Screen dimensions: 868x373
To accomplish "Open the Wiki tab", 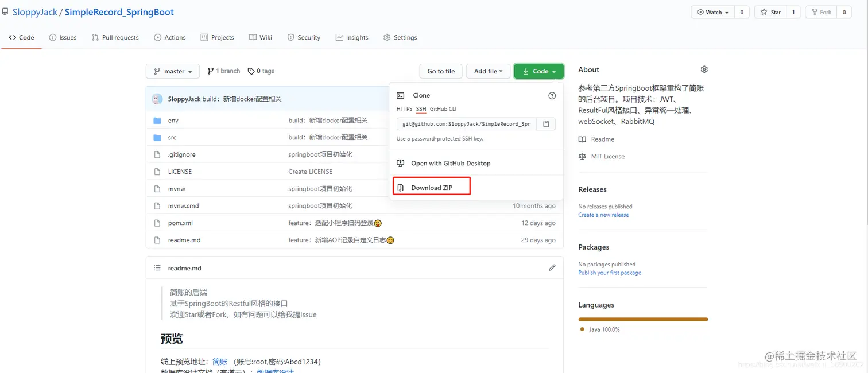I will click(x=261, y=38).
